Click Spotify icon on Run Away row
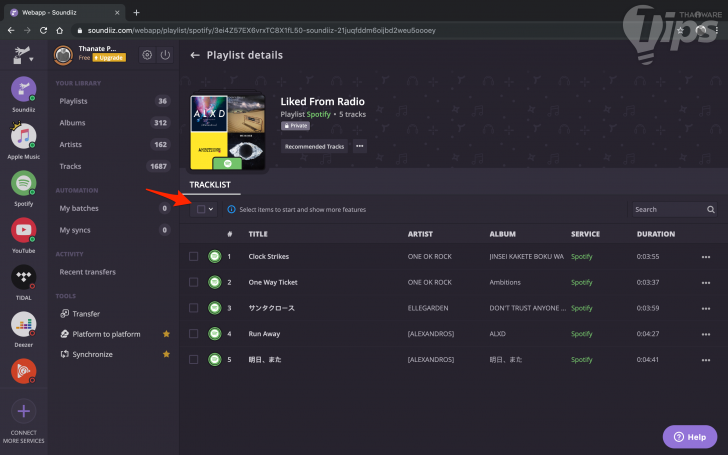 coord(214,333)
